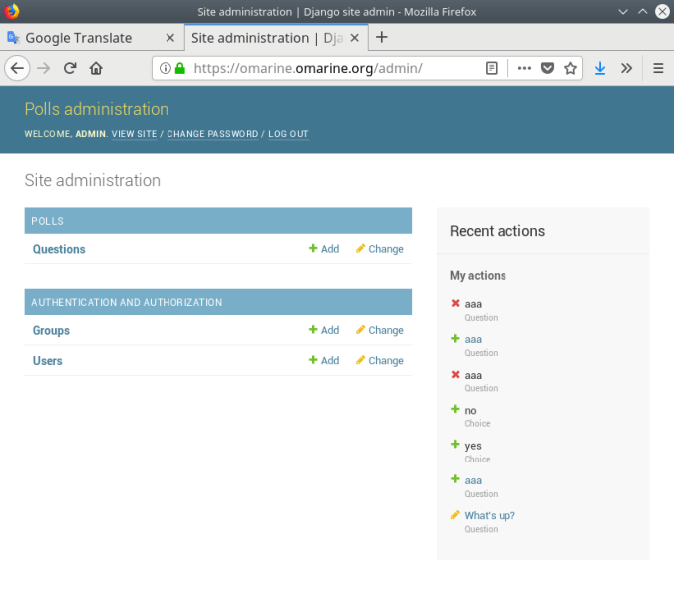Add a new Question
The width and height of the screenshot is (674, 616).
pos(324,249)
